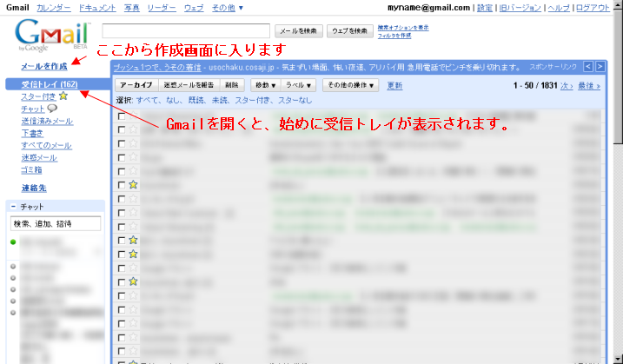Open 連絡先 contacts

tap(34, 188)
